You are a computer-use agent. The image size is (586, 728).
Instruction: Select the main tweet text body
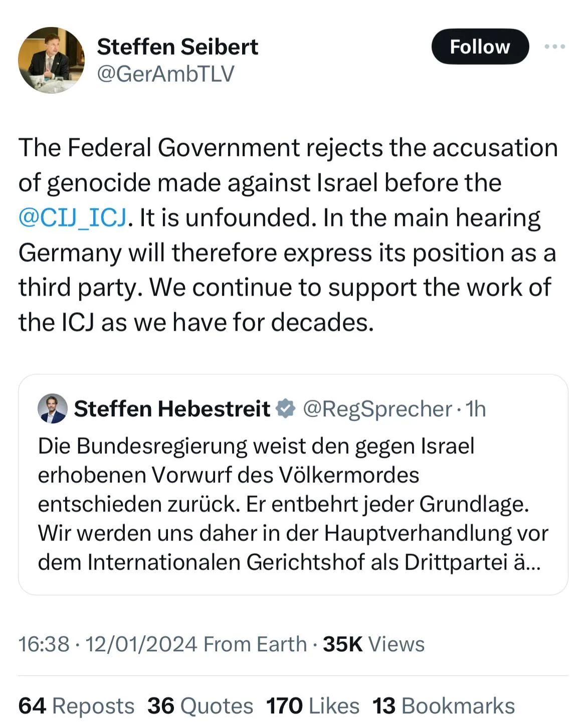[288, 235]
